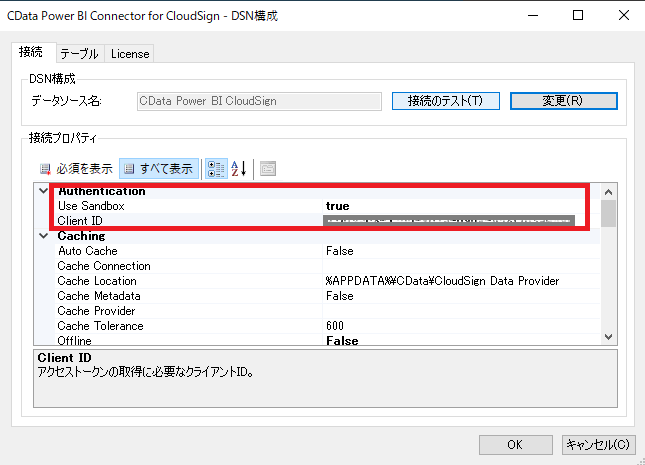Click the 変更(R) button

564,101
